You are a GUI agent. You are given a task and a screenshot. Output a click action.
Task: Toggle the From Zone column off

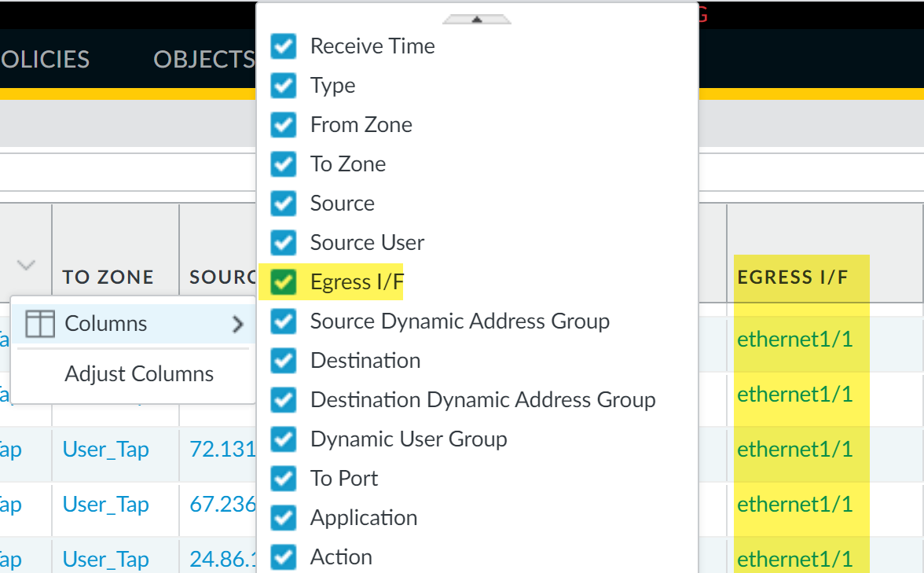(283, 124)
